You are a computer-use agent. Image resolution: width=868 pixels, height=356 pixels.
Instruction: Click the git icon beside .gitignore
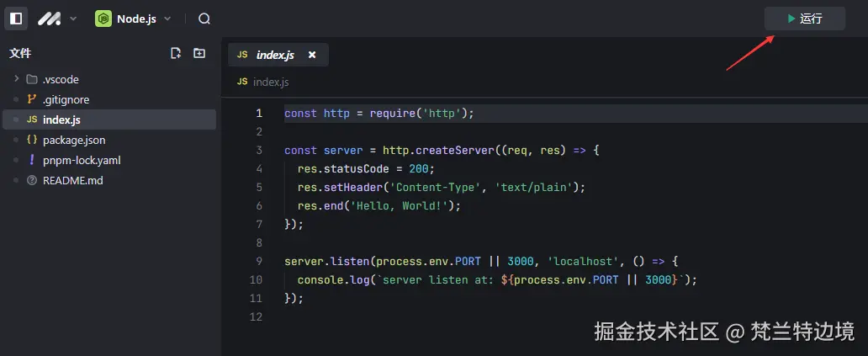coord(32,99)
